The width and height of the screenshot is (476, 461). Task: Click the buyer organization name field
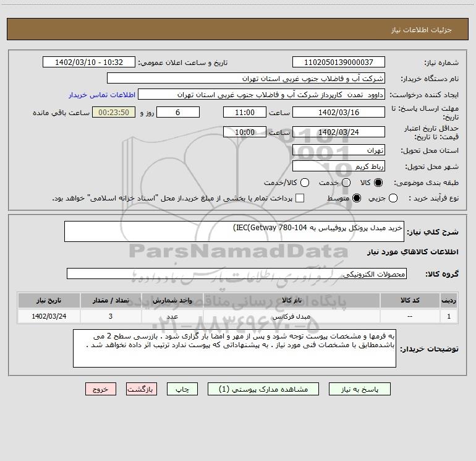246,78
